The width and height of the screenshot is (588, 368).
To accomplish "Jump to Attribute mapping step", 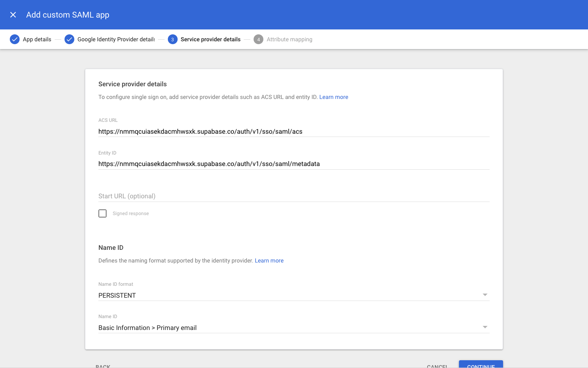I will point(289,39).
